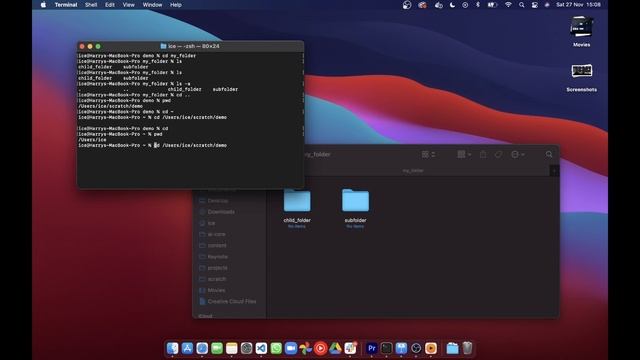Open the Finder group-by dropdown

tap(464, 154)
